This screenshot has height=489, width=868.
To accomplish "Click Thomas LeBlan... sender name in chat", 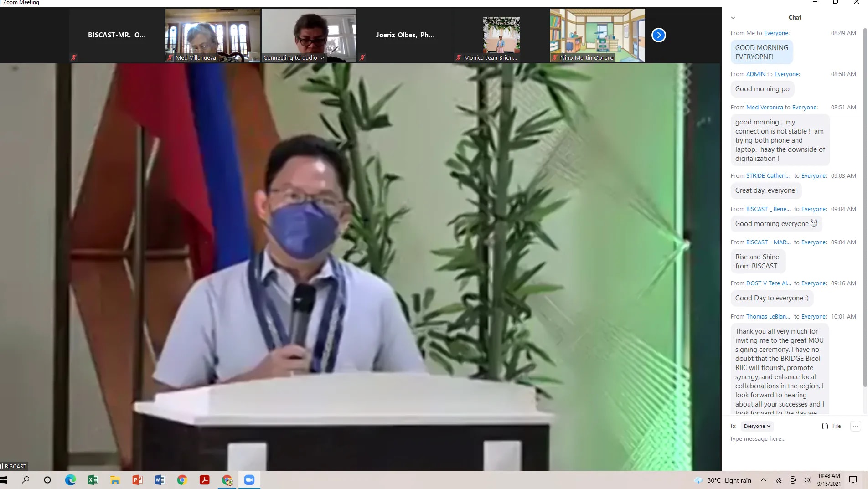I will (768, 316).
